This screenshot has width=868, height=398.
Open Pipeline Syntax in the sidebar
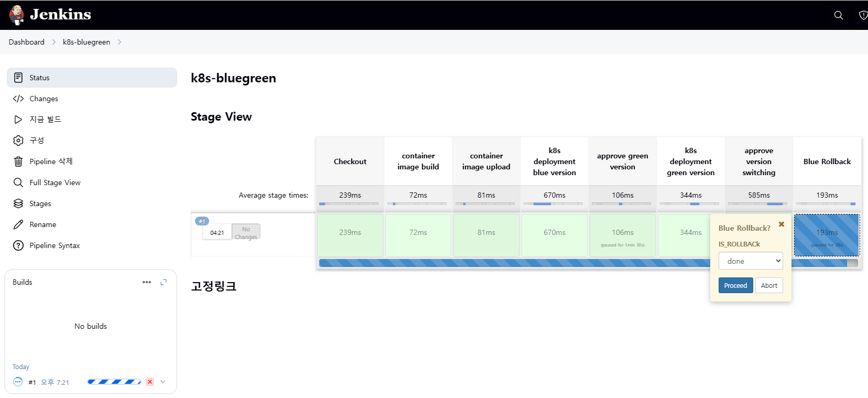[x=92, y=245]
